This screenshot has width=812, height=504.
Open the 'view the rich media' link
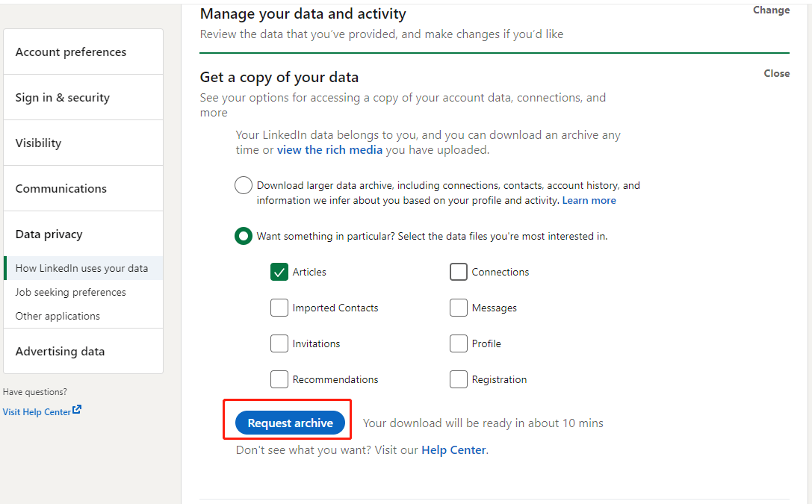[329, 149]
